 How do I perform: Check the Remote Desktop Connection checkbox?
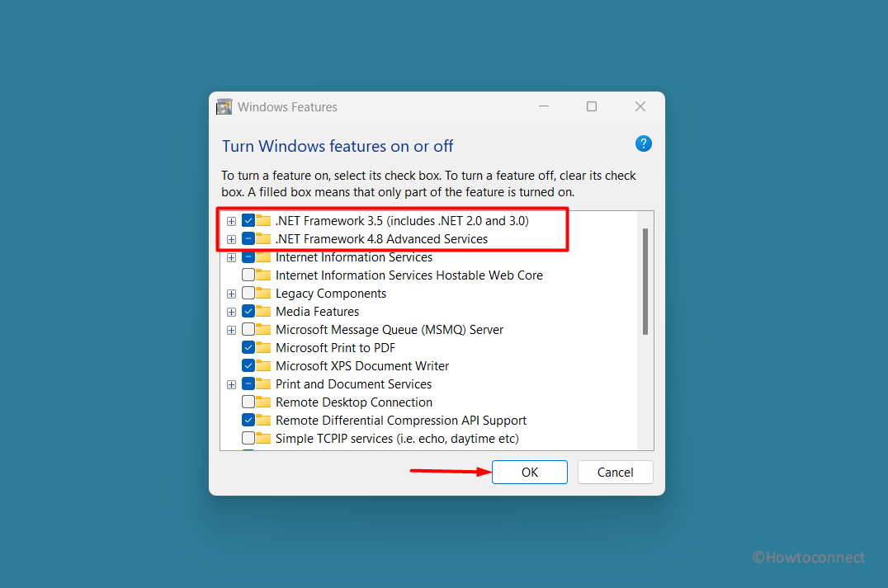coord(248,402)
